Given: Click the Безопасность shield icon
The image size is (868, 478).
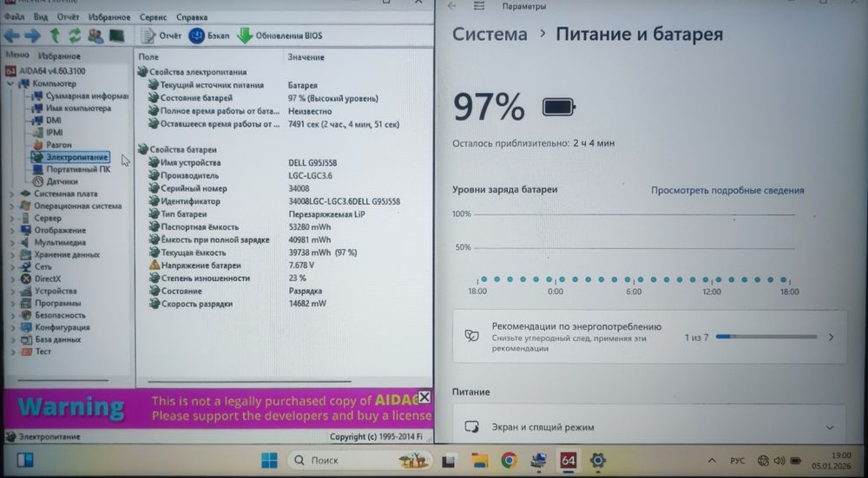Looking at the screenshot, I should pyautogui.click(x=25, y=316).
